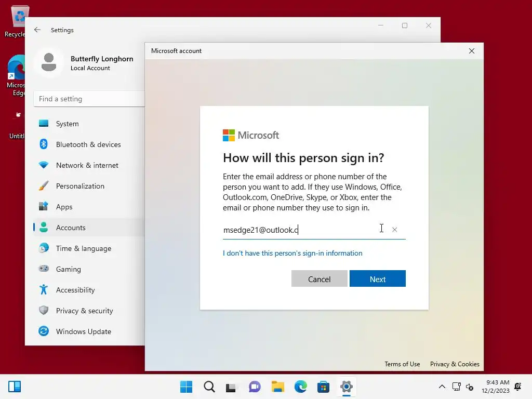Open Accessibility settings category
This screenshot has height=399, width=532.
pyautogui.click(x=89, y=290)
